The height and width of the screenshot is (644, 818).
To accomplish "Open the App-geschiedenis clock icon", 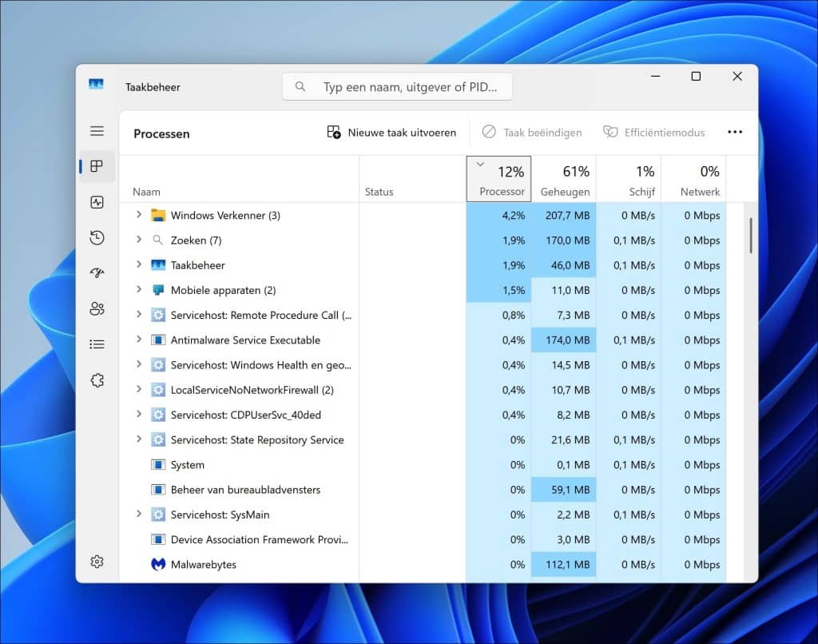I will [97, 237].
